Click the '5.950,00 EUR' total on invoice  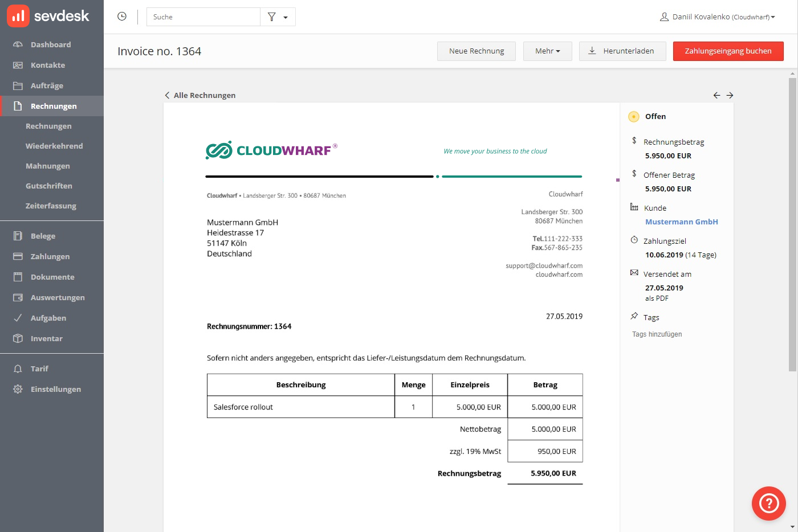pyautogui.click(x=553, y=473)
